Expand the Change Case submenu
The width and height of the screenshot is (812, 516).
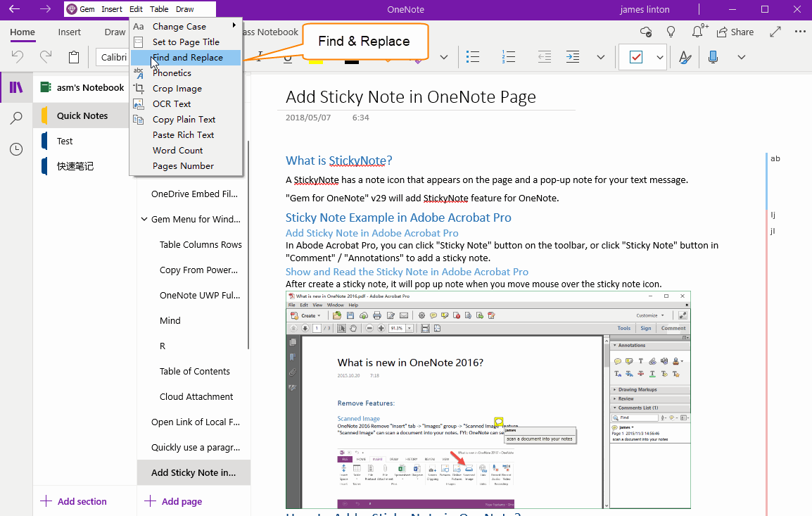(x=186, y=27)
